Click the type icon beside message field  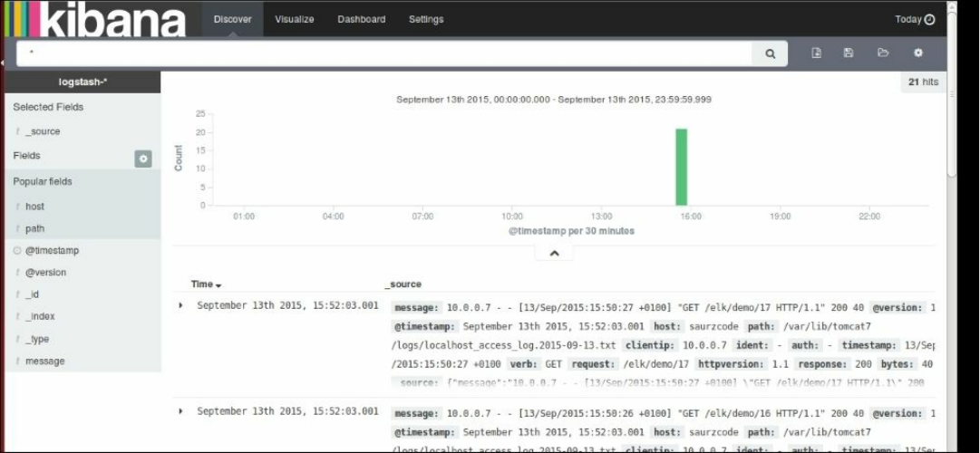17,361
